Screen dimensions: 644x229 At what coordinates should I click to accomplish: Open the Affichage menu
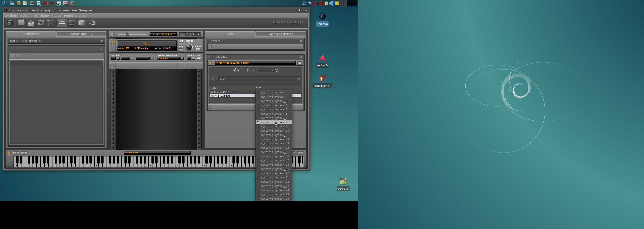click(x=42, y=15)
